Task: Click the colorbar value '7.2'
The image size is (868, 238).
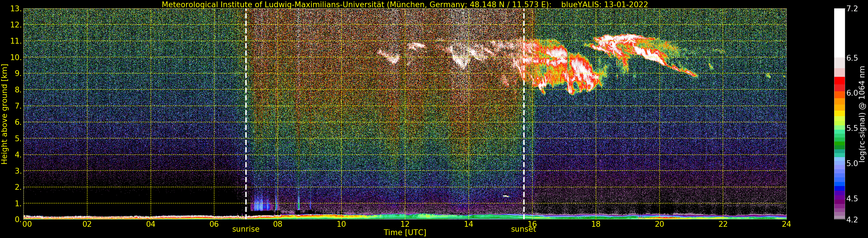Action: click(852, 9)
